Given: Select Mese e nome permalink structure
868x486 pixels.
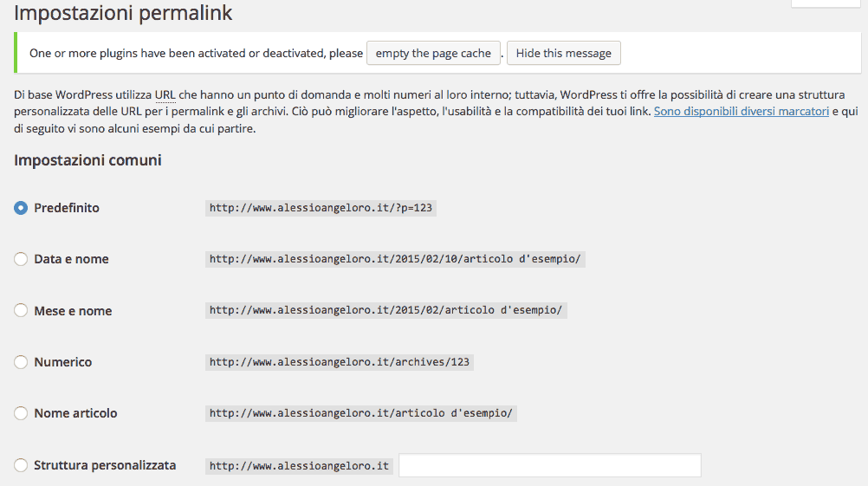Looking at the screenshot, I should (x=21, y=310).
